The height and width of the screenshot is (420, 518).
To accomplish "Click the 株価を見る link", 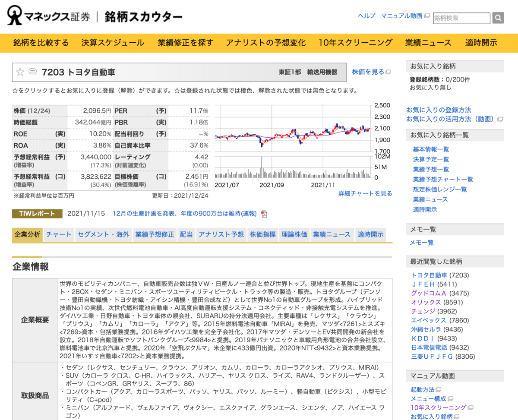I will point(368,72).
